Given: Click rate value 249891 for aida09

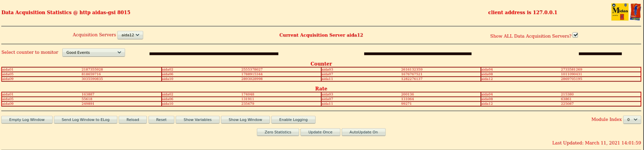Looking at the screenshot, I should coord(88,104).
